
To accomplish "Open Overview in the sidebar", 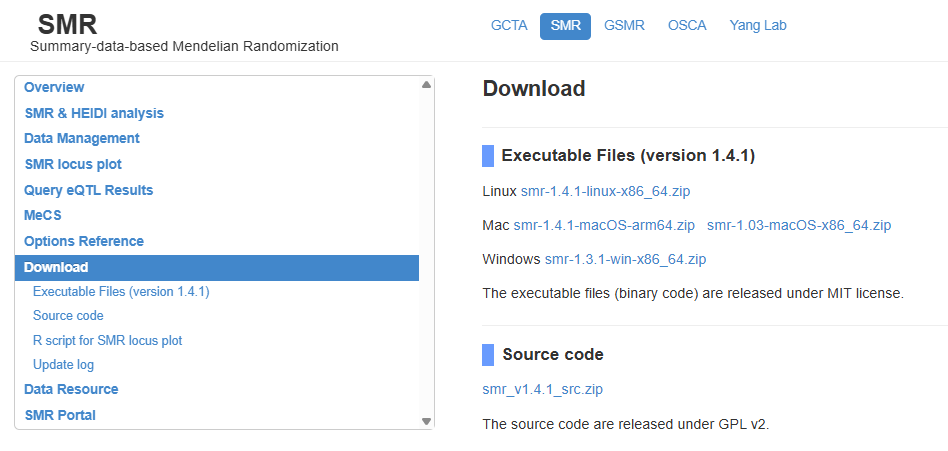I will click(x=54, y=87).
